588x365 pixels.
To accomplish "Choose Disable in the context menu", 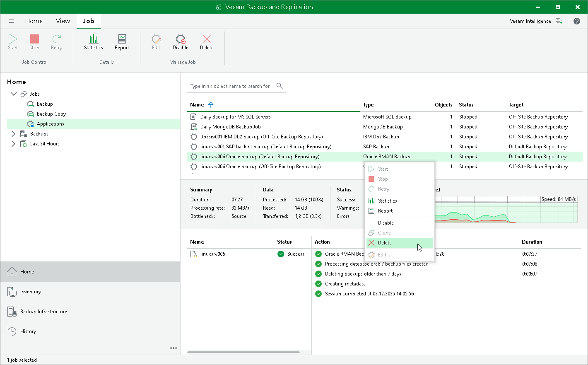I will coord(400,223).
